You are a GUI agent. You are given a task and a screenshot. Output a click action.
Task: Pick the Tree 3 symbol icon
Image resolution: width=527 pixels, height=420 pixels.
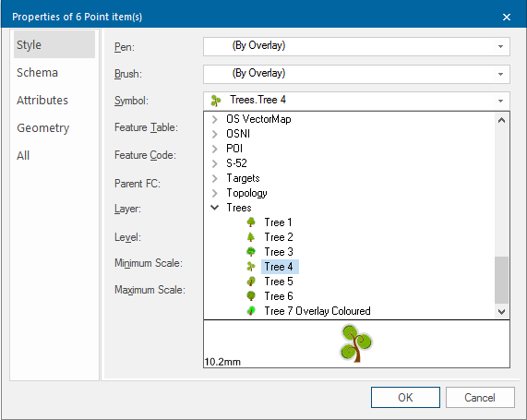pos(251,252)
